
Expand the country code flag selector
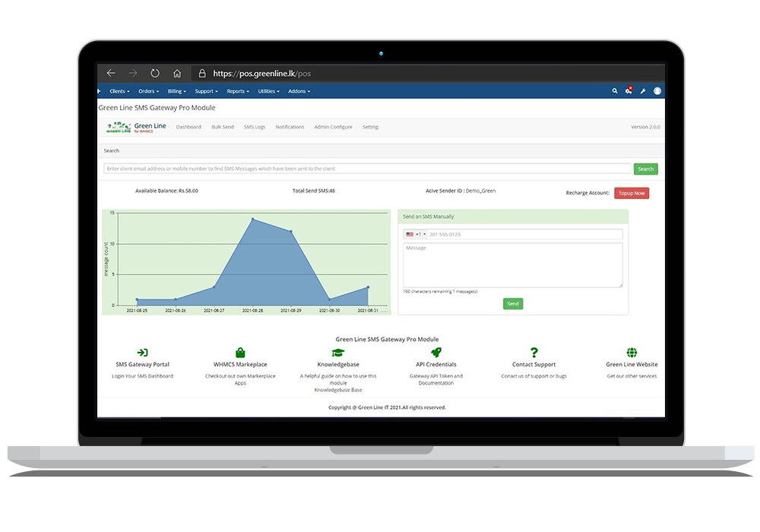pyautogui.click(x=415, y=235)
